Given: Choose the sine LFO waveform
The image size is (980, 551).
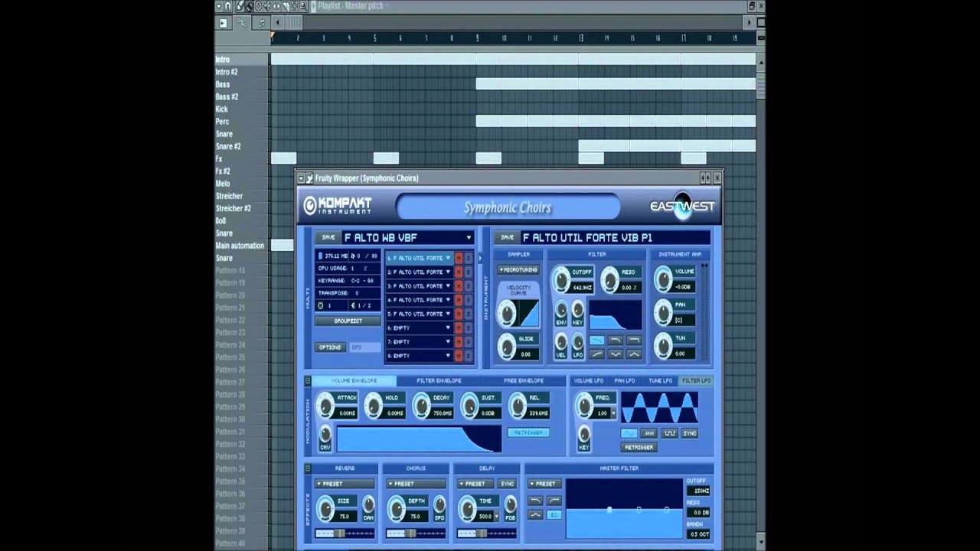Looking at the screenshot, I should tap(629, 433).
